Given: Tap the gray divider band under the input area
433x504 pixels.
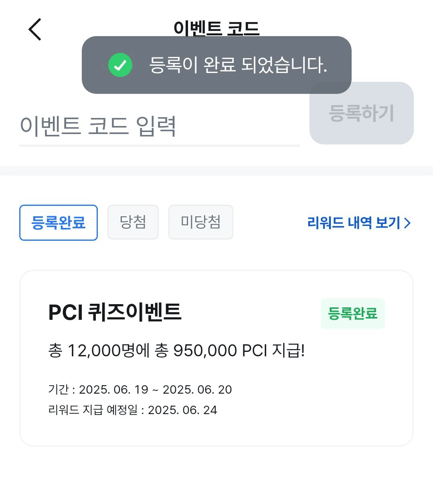Looking at the screenshot, I should (216, 171).
